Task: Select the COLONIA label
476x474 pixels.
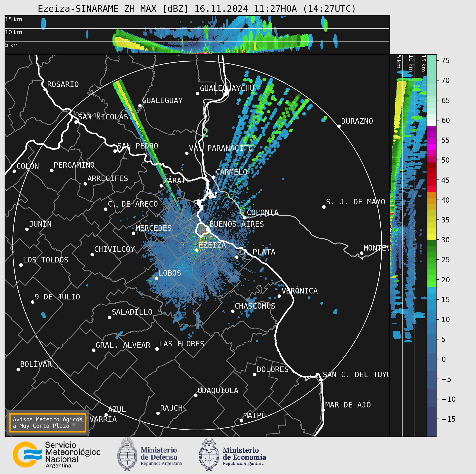Action: tap(262, 213)
